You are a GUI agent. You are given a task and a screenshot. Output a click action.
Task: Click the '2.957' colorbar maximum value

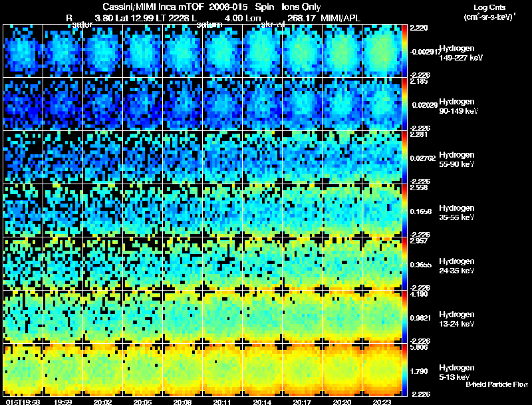coord(419,241)
